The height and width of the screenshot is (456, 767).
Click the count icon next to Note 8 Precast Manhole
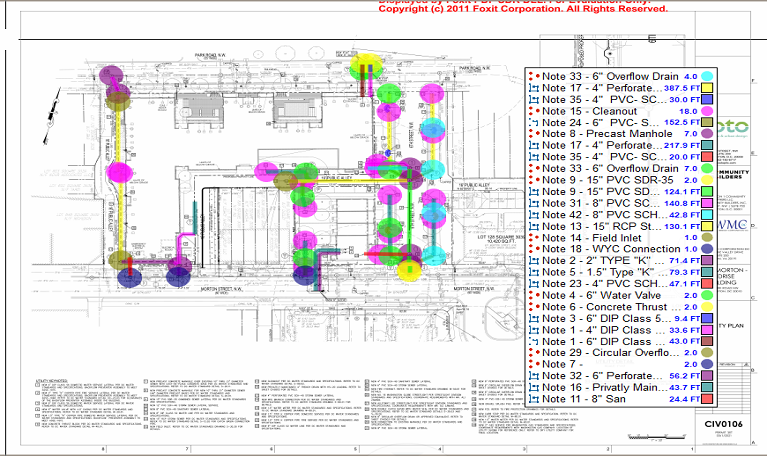pos(534,134)
